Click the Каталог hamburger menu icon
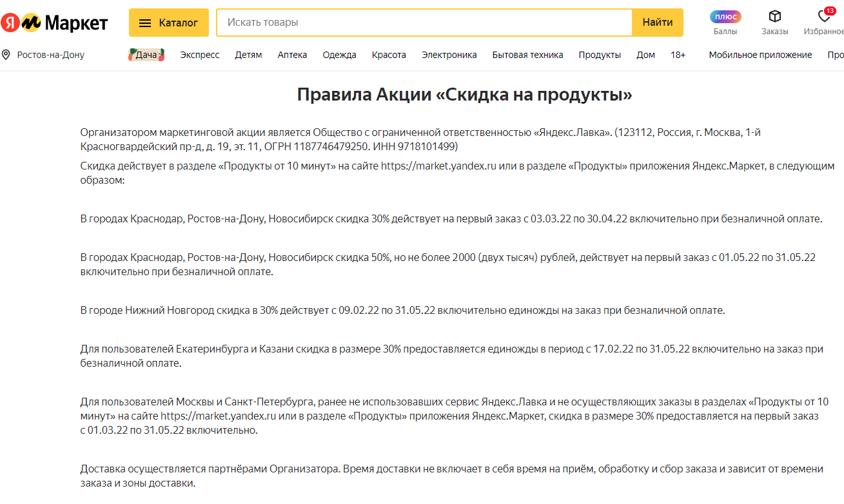Image resolution: width=844 pixels, height=504 pixels. [146, 23]
